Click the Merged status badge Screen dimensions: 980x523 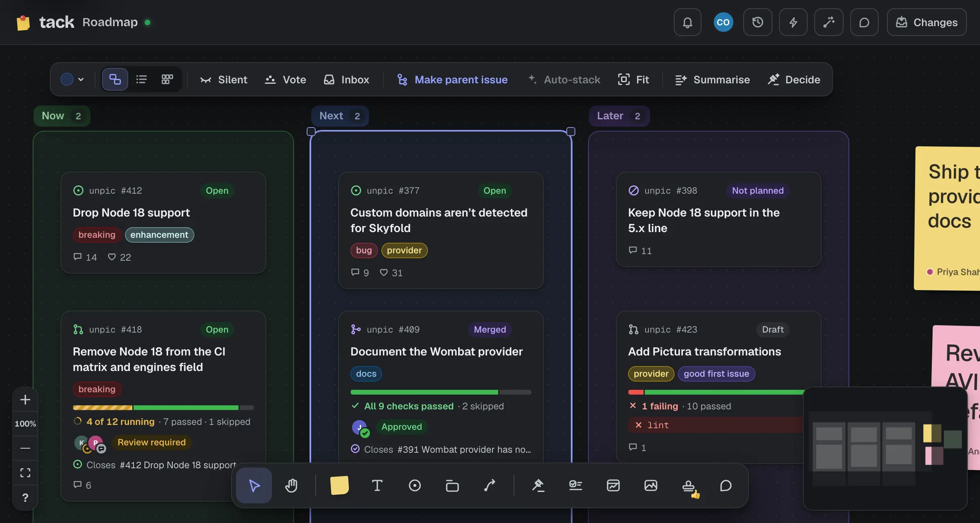point(490,329)
